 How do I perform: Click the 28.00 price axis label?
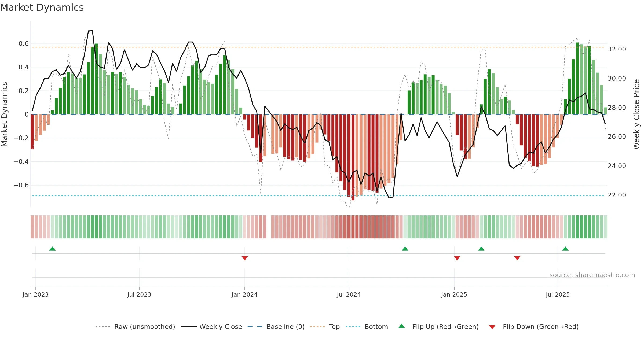pos(617,108)
